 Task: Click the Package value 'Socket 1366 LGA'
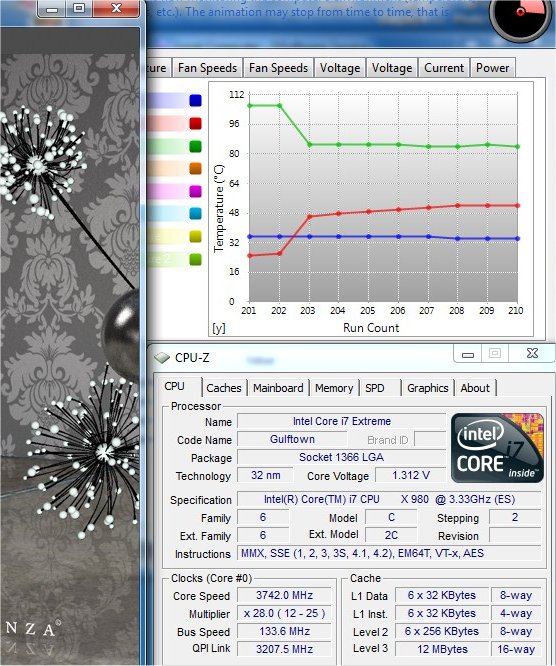coord(342,457)
